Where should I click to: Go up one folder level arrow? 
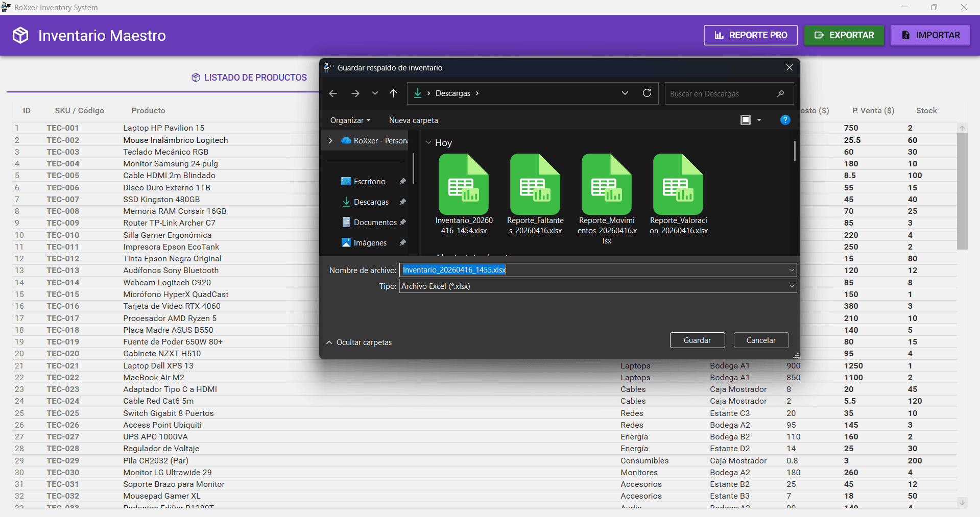point(393,93)
